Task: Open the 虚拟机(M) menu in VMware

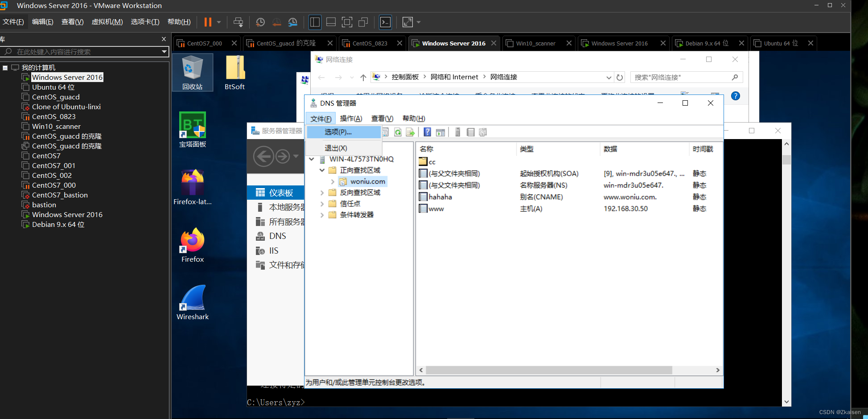Action: pos(107,22)
